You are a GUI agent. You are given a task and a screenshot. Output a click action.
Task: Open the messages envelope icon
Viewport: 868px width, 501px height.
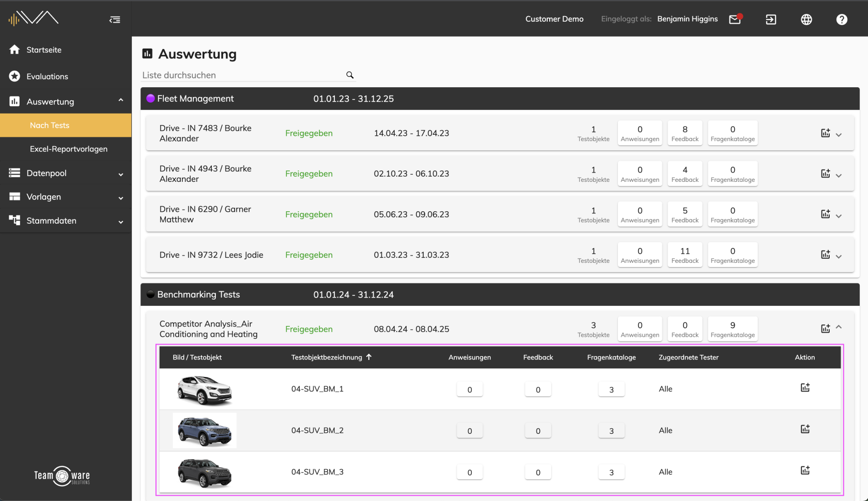735,19
